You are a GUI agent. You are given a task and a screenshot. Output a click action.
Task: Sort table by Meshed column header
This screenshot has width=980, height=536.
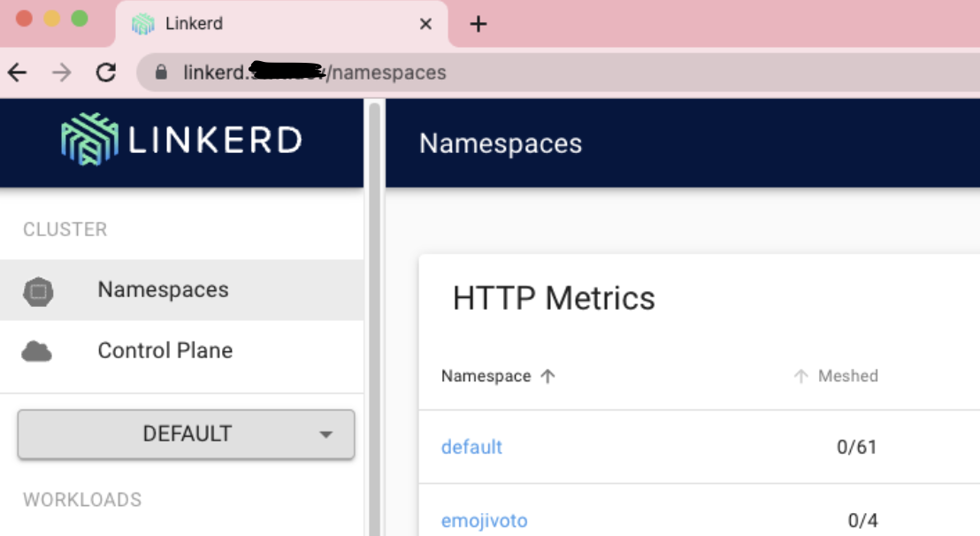tap(848, 376)
